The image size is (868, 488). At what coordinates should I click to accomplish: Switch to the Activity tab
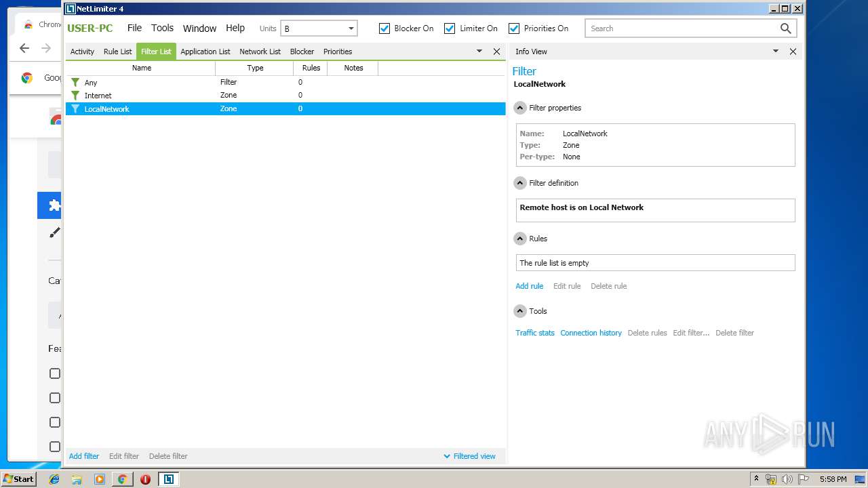click(83, 52)
